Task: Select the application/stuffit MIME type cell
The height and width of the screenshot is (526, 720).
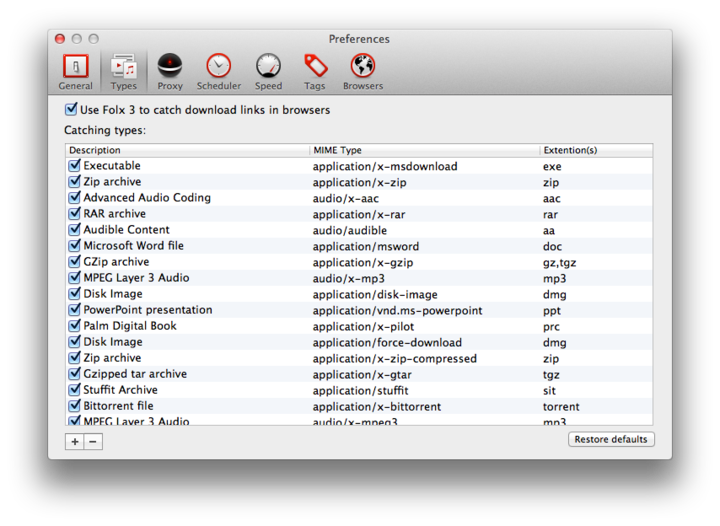Action: tap(360, 390)
